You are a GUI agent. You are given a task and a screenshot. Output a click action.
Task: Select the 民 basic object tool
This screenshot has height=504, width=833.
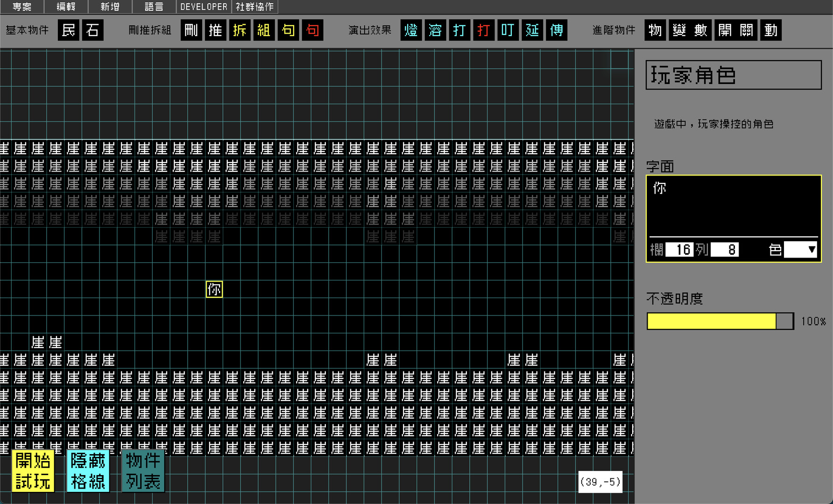pos(68,30)
